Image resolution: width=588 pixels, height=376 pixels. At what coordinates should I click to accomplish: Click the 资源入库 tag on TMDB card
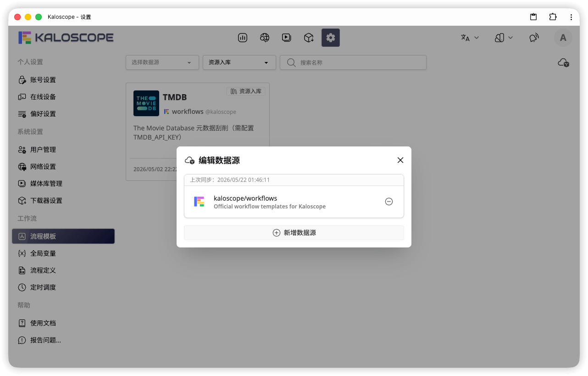[x=246, y=91]
